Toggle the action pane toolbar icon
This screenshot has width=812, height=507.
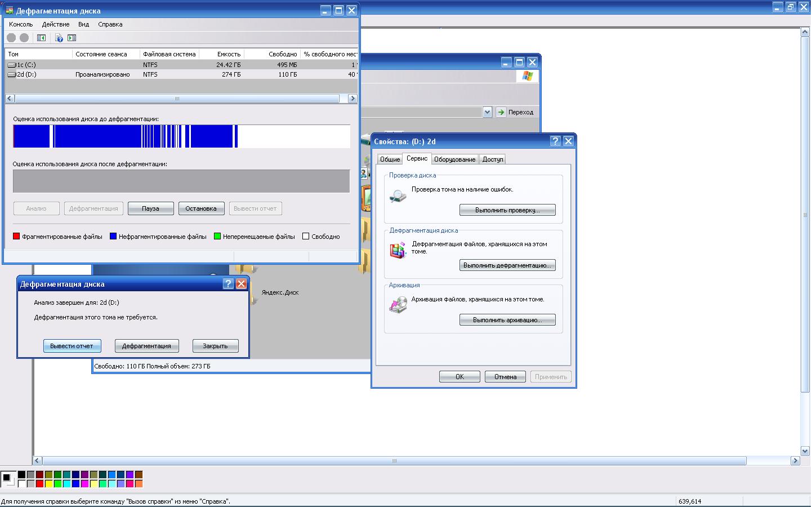point(72,38)
